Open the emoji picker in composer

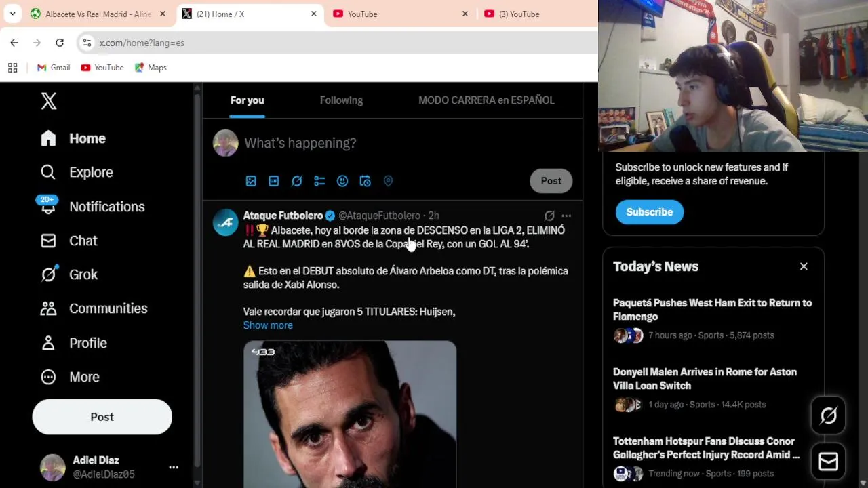[342, 181]
